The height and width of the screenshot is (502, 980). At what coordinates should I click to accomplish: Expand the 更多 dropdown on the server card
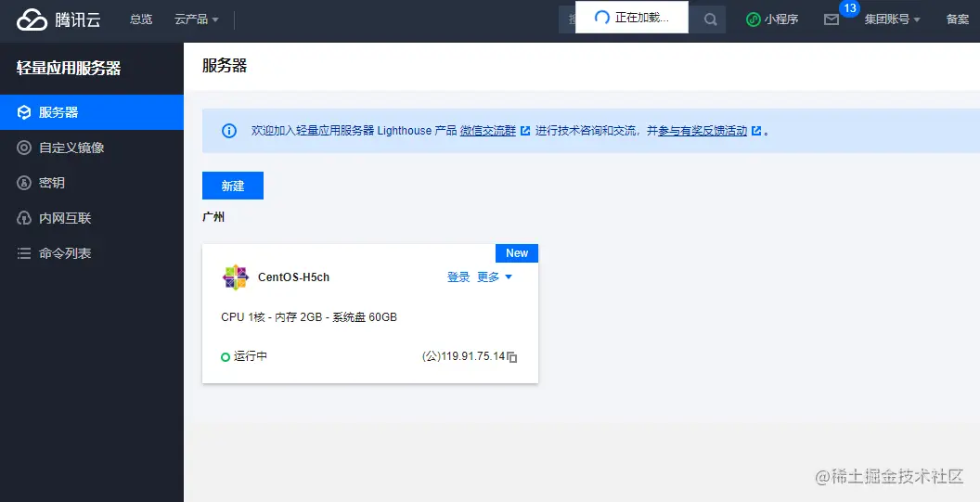[495, 277]
